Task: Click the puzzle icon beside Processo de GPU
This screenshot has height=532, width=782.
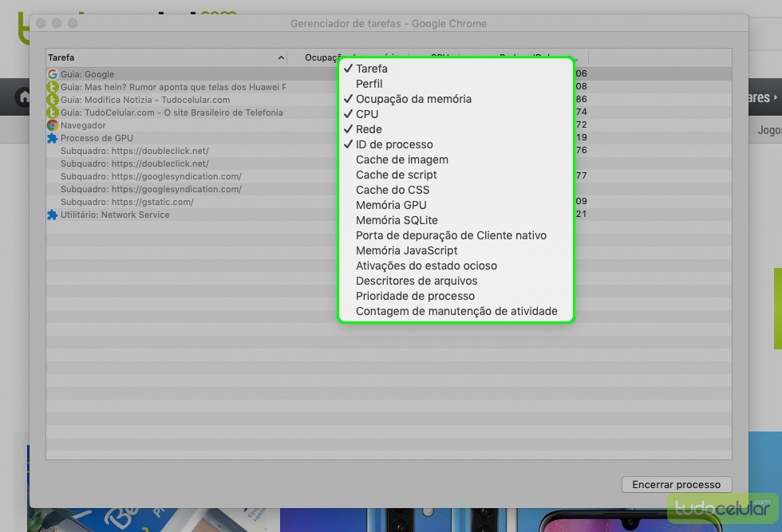Action: click(53, 138)
